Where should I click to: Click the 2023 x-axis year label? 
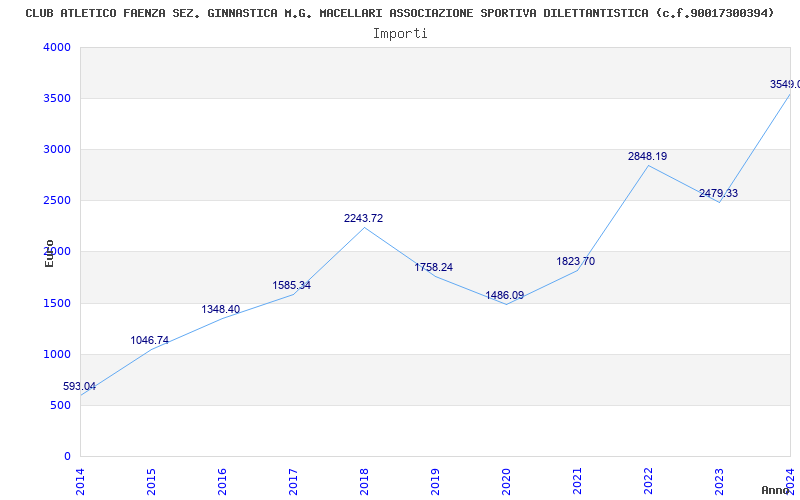(x=719, y=481)
